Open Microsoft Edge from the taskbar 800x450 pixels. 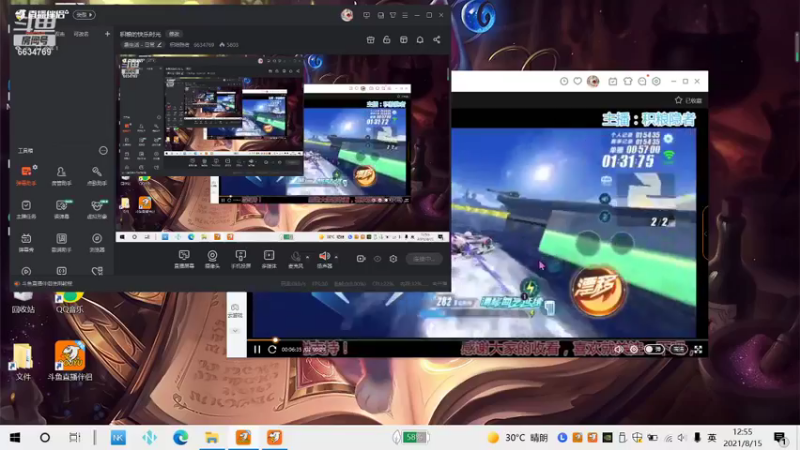pos(180,437)
